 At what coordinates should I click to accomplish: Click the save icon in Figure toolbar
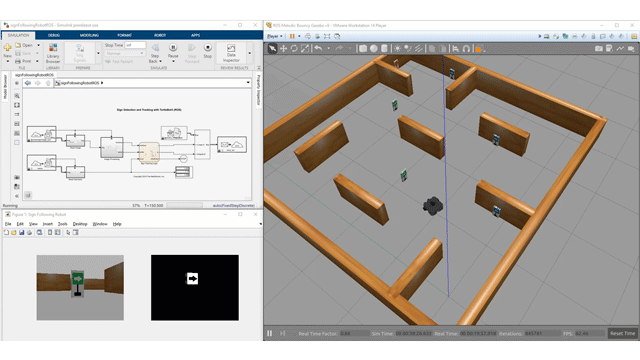21,233
